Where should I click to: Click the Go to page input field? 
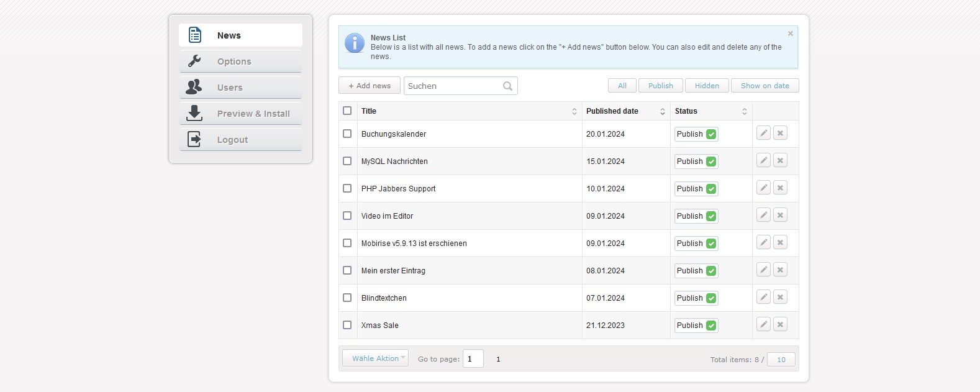click(x=473, y=358)
